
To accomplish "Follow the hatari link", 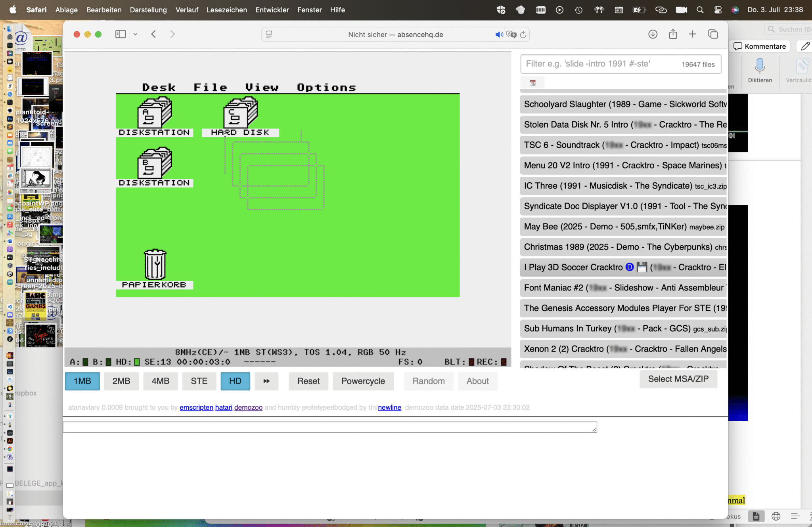I will 224,407.
